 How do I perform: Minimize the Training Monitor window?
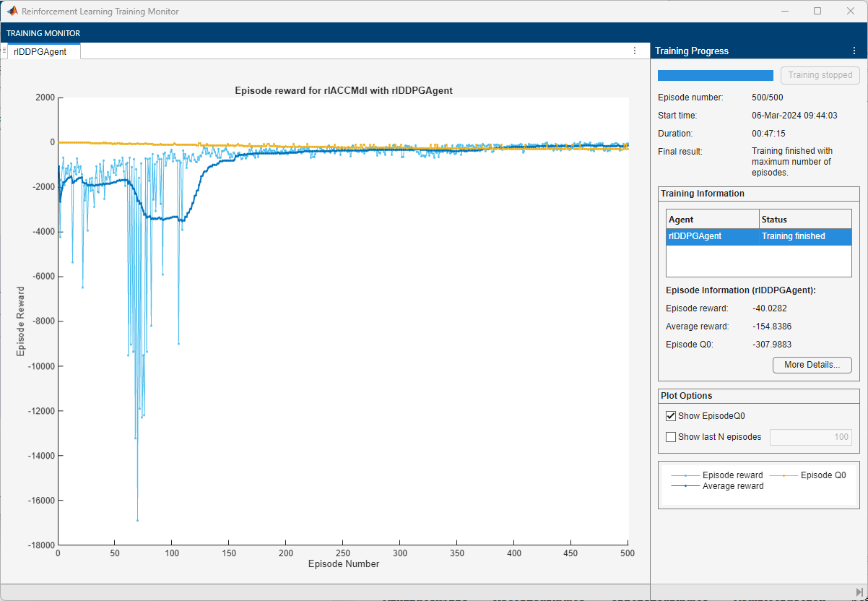784,11
